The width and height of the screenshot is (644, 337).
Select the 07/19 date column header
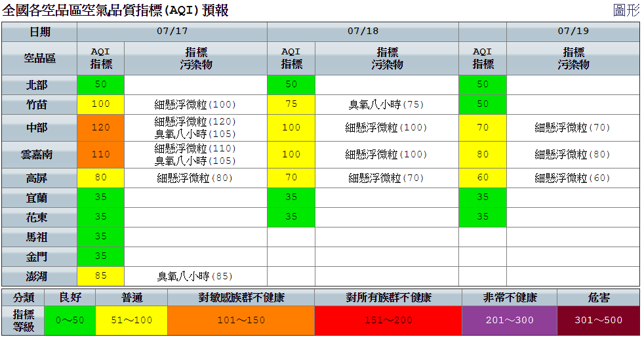[573, 31]
